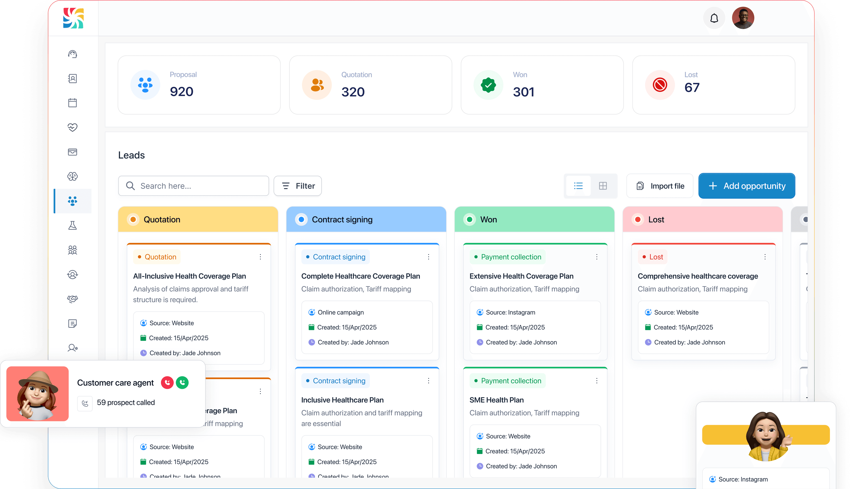
Task: Accept call with green phone icon
Action: (182, 383)
